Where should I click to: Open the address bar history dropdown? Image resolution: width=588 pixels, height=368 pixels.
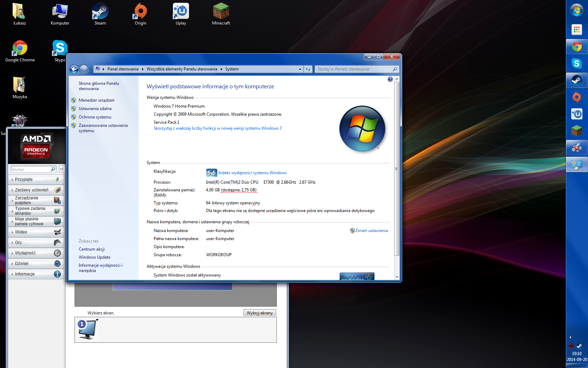click(x=300, y=69)
